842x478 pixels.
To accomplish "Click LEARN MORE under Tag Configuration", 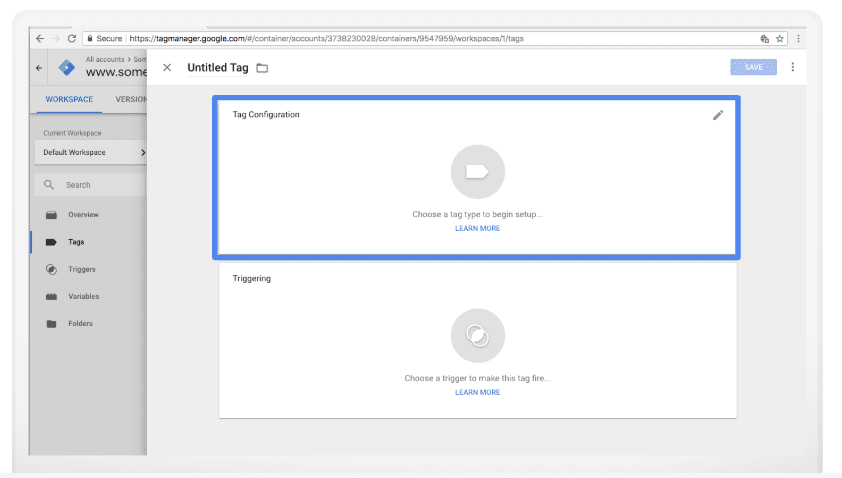I will click(x=477, y=229).
